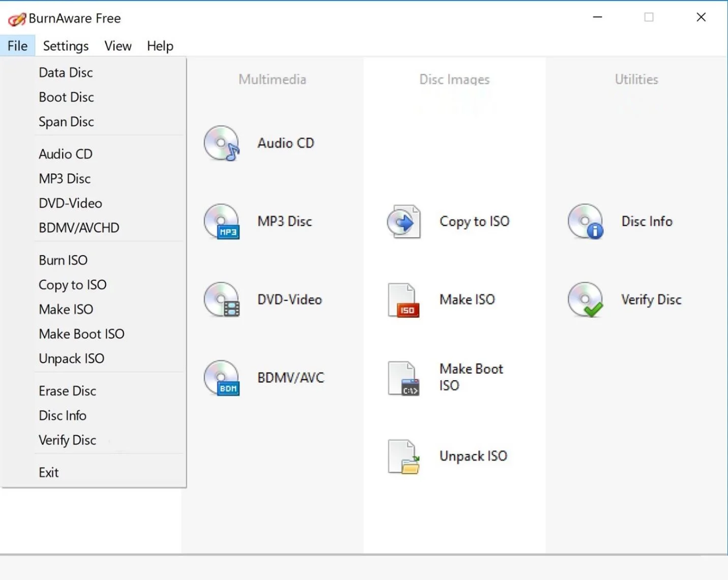
Task: Open Disc Info label in Utilities
Action: (647, 222)
